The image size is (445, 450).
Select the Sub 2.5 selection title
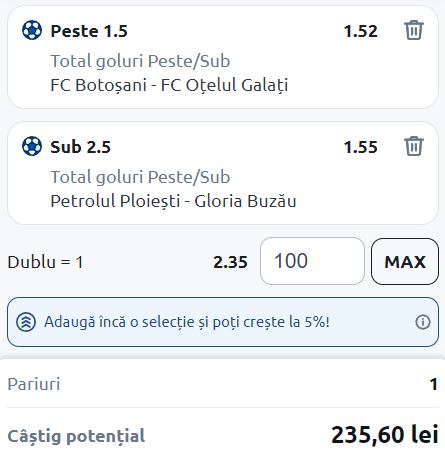pyautogui.click(x=80, y=147)
